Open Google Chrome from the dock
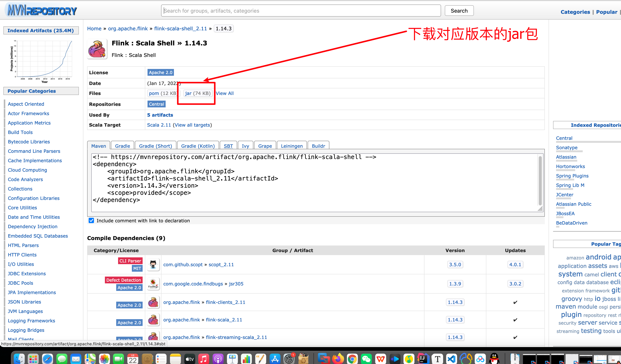This screenshot has height=364, width=621. coord(352,359)
